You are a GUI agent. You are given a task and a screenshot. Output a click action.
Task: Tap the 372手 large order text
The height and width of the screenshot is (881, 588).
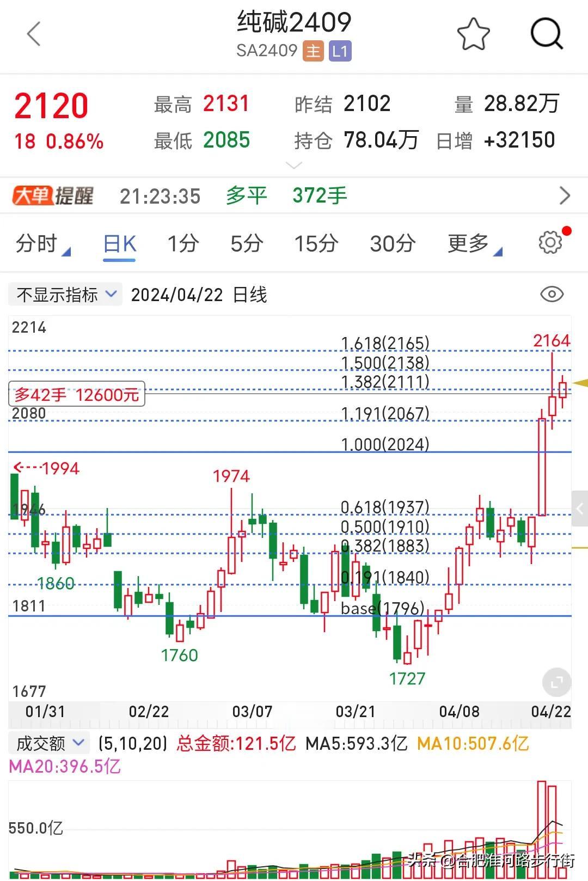click(x=320, y=195)
